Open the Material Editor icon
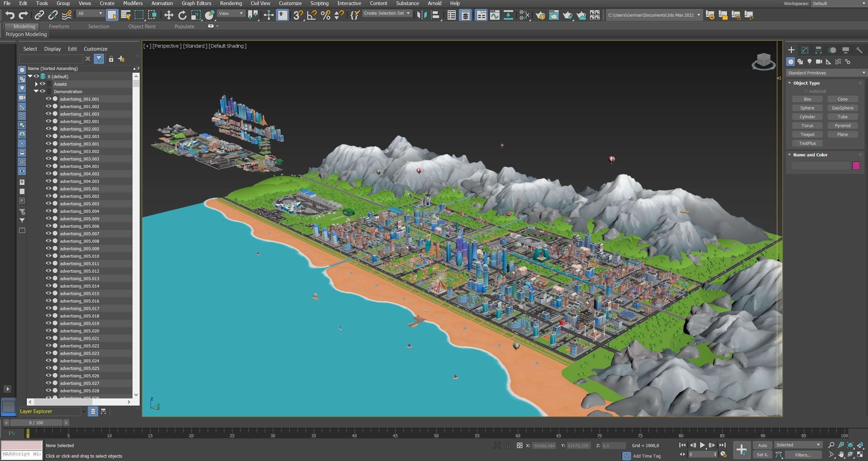This screenshot has height=461, width=868. click(524, 15)
